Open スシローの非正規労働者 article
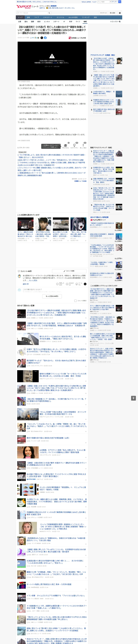 coord(63,488)
